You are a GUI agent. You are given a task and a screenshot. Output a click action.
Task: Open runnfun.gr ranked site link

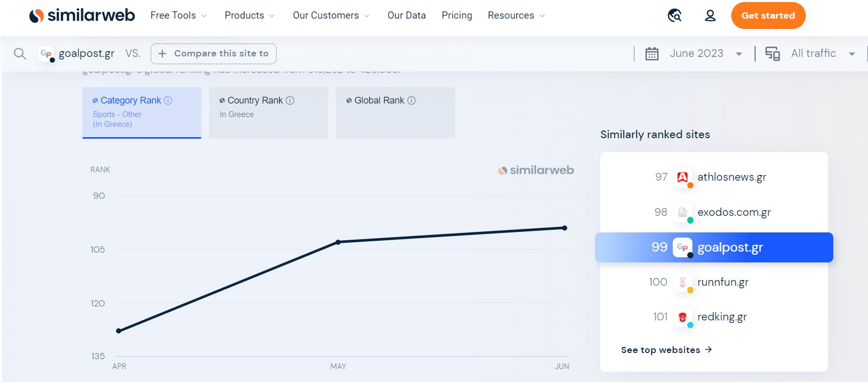click(x=723, y=282)
